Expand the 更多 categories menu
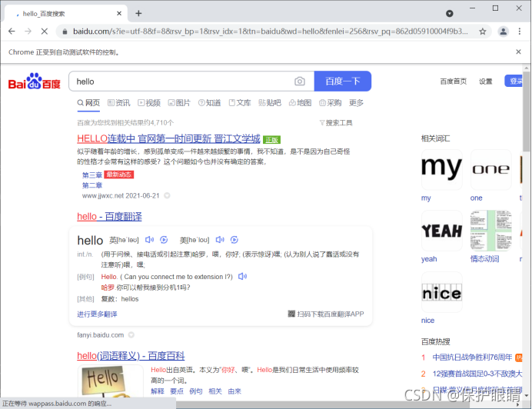This screenshot has width=532, height=409. [x=356, y=103]
